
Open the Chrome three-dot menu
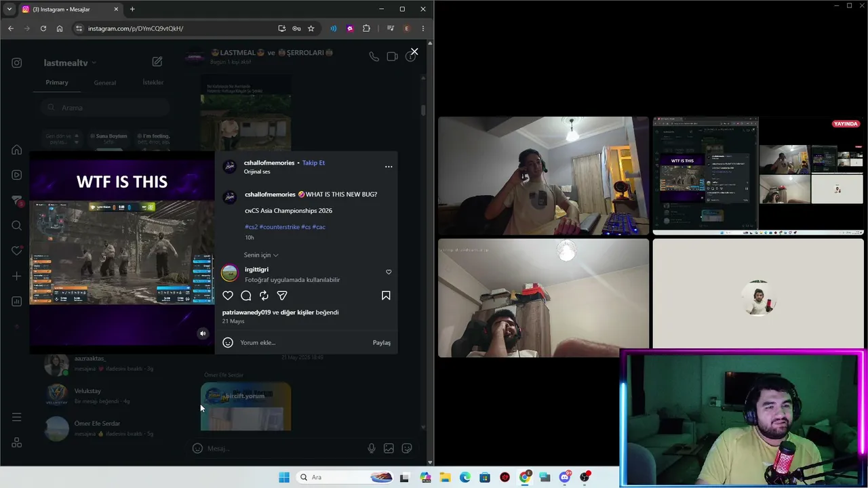coord(423,28)
